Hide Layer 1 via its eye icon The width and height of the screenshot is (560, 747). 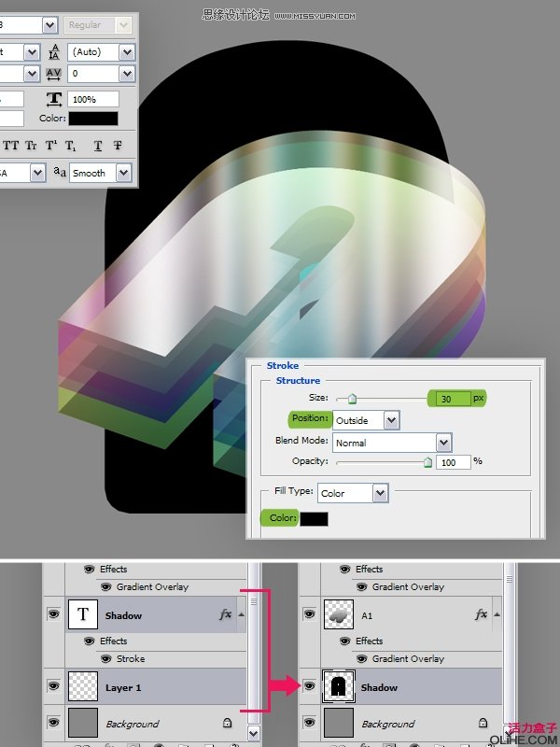coord(53,686)
